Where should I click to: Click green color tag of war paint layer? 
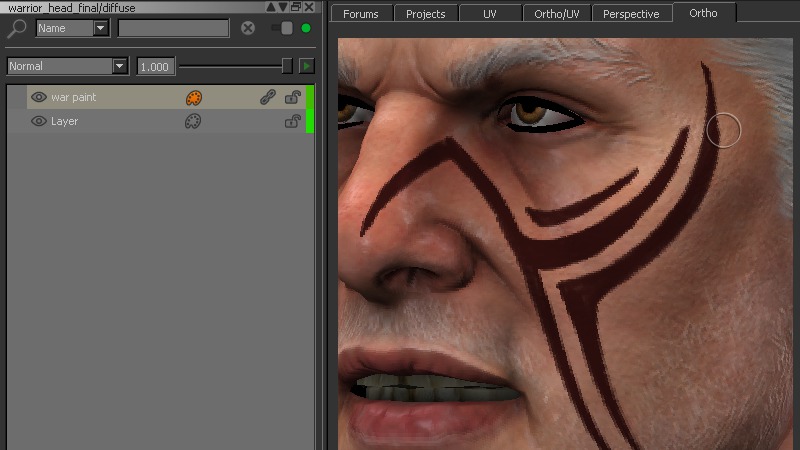coord(310,97)
